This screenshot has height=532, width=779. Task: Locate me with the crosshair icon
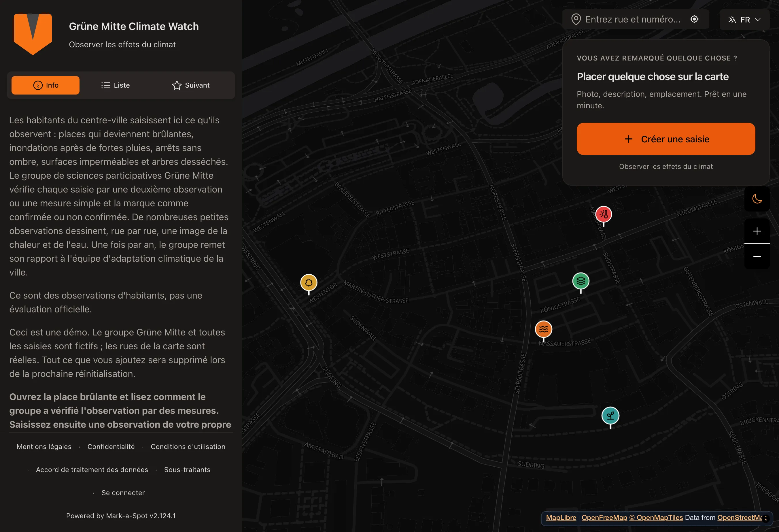(x=694, y=19)
